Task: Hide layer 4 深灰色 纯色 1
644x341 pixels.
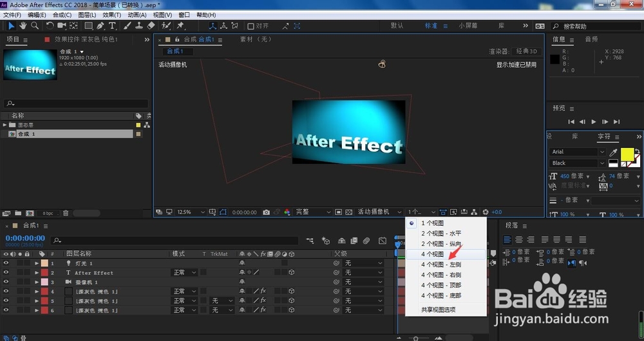Action: [6, 291]
